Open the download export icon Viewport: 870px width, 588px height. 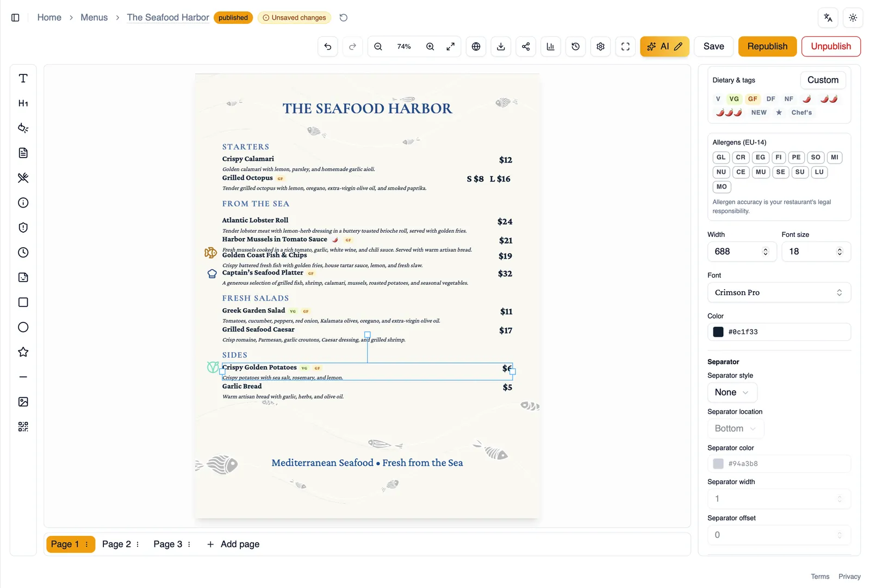pyautogui.click(x=501, y=47)
